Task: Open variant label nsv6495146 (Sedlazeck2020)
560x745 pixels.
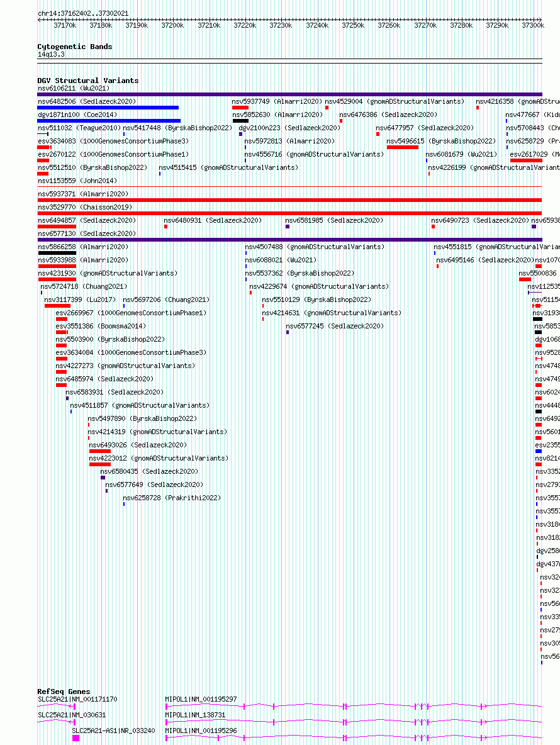Action: 485,261
